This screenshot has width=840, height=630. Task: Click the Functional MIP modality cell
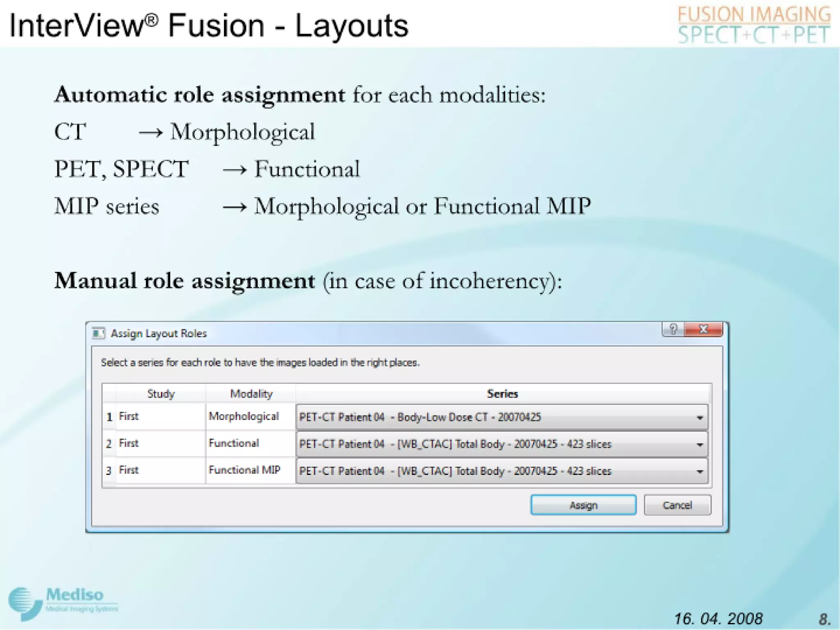click(x=244, y=470)
